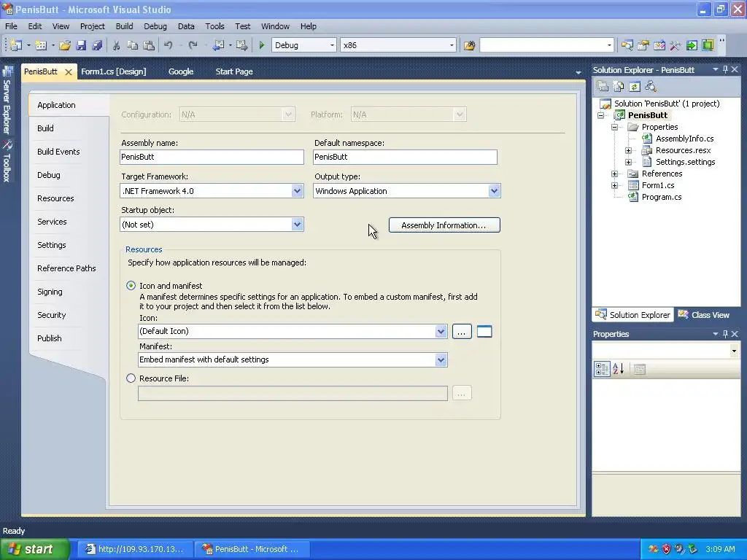Open the Icon dropdown showing Default Icon

coord(441,332)
